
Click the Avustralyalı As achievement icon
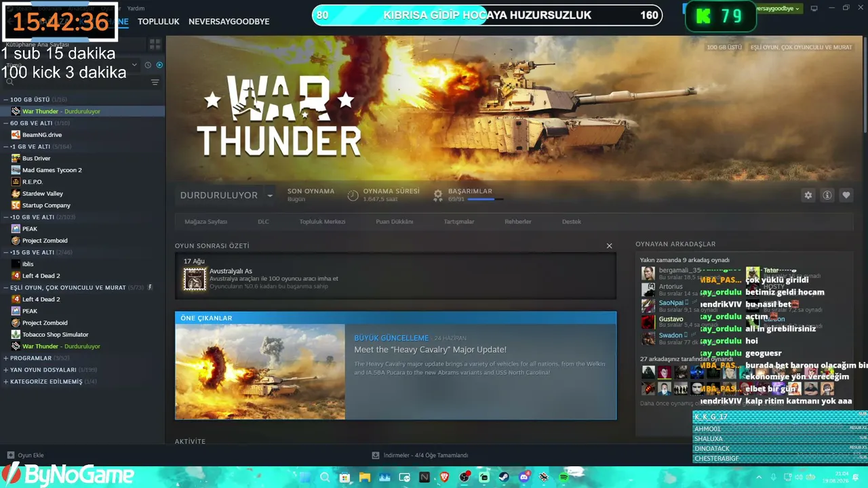195,279
